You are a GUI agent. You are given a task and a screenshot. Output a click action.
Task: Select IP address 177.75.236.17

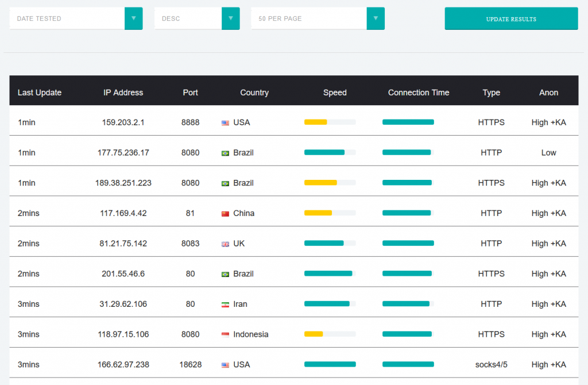[x=123, y=153]
